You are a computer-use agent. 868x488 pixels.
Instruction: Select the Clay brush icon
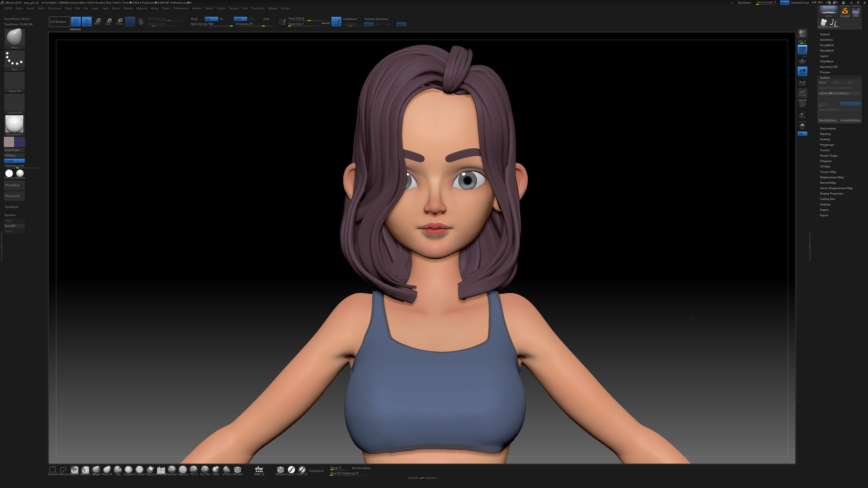[x=118, y=470]
